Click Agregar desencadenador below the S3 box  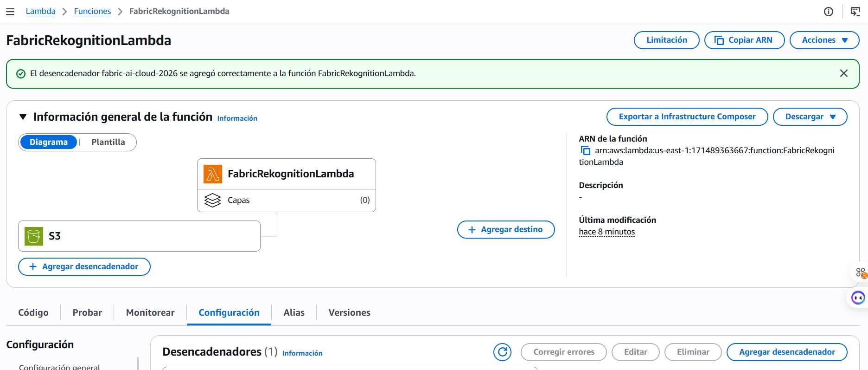[84, 266]
